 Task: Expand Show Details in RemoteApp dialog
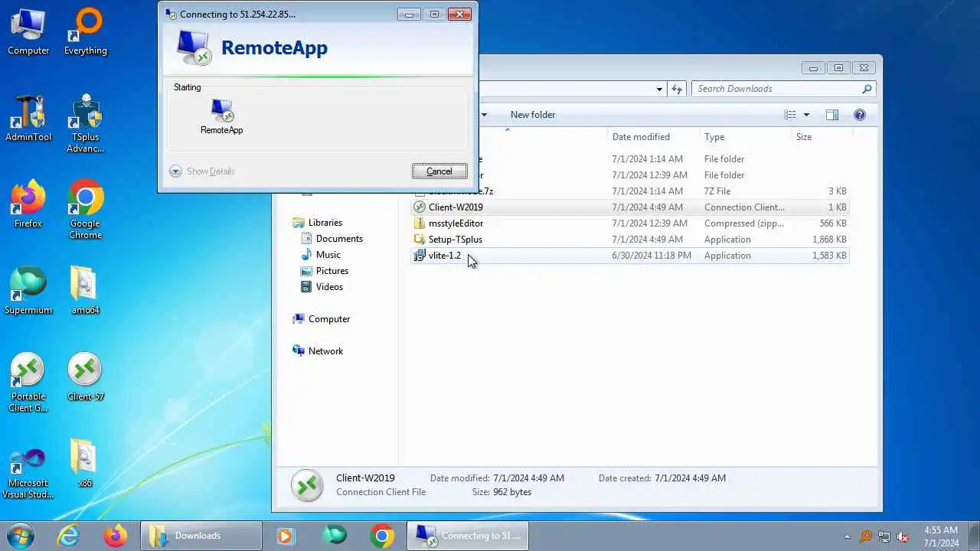coord(202,171)
